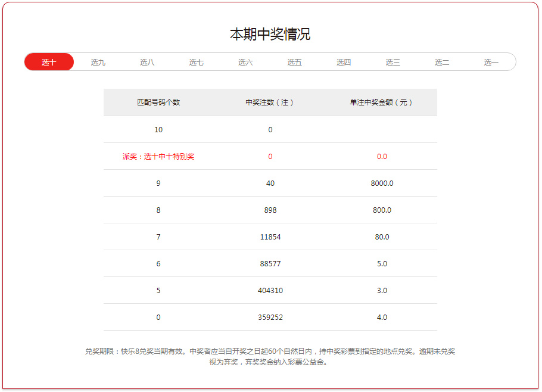Click the winner count 359252

tap(270, 318)
